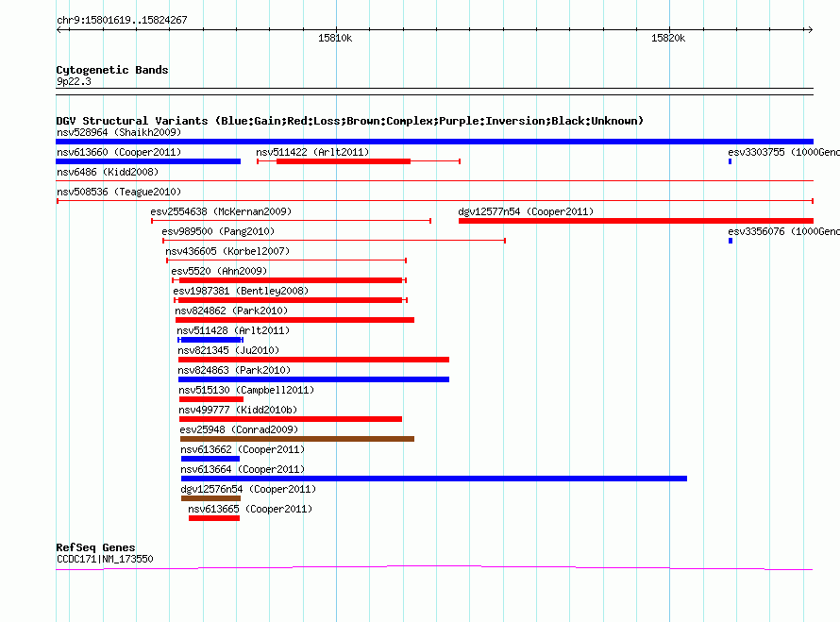Click small blue mark under esv3303755
The height and width of the screenshot is (622, 840).
pyautogui.click(x=730, y=161)
